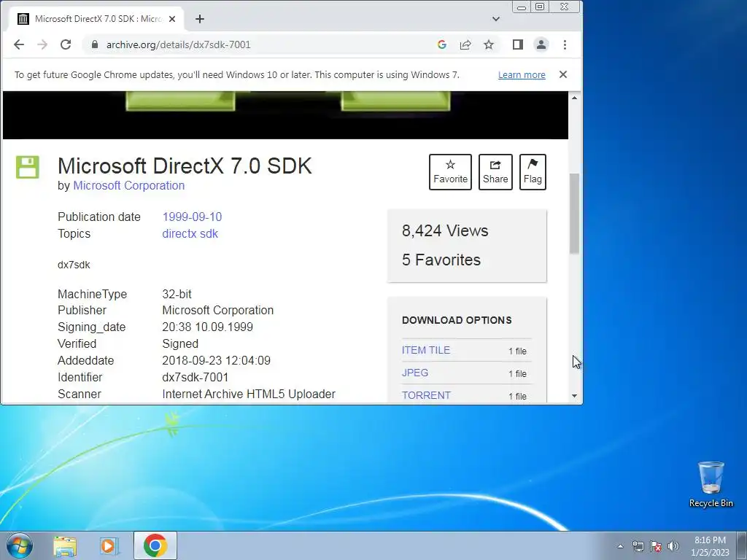The height and width of the screenshot is (560, 747).
Task: Open the Chrome profile avatar
Action: 541,44
